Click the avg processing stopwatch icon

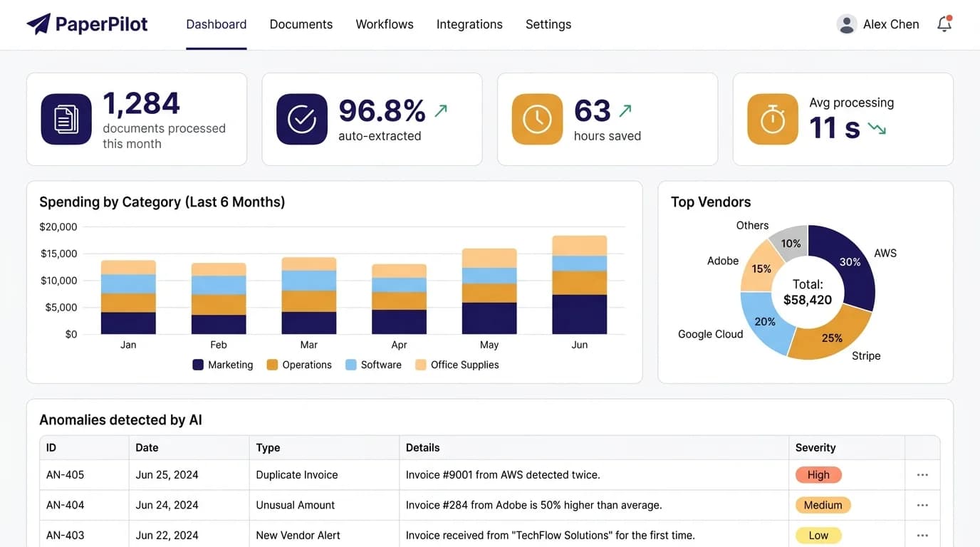click(773, 119)
